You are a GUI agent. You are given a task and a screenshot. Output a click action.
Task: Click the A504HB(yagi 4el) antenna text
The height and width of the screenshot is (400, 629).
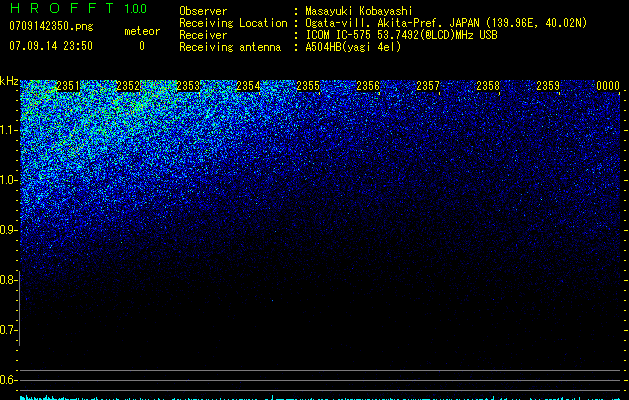353,47
